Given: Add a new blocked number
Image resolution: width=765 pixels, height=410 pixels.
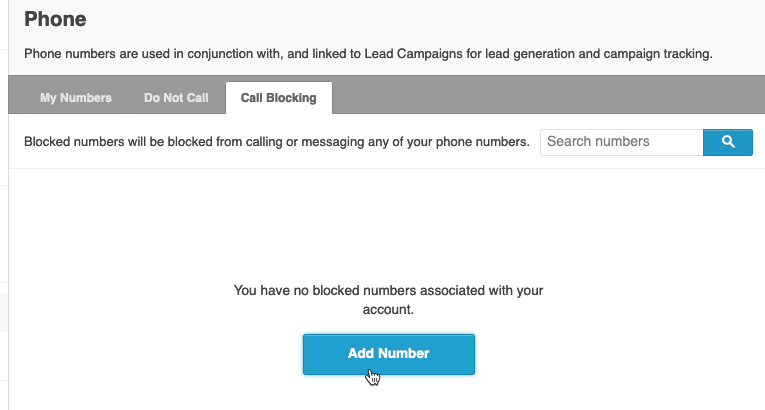Looking at the screenshot, I should click(x=388, y=354).
